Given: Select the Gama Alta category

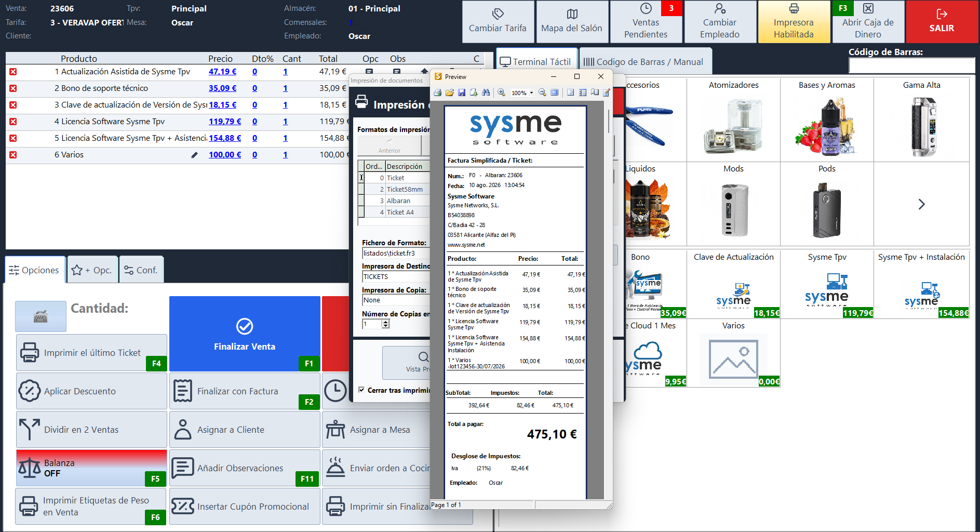Looking at the screenshot, I should [x=921, y=119].
